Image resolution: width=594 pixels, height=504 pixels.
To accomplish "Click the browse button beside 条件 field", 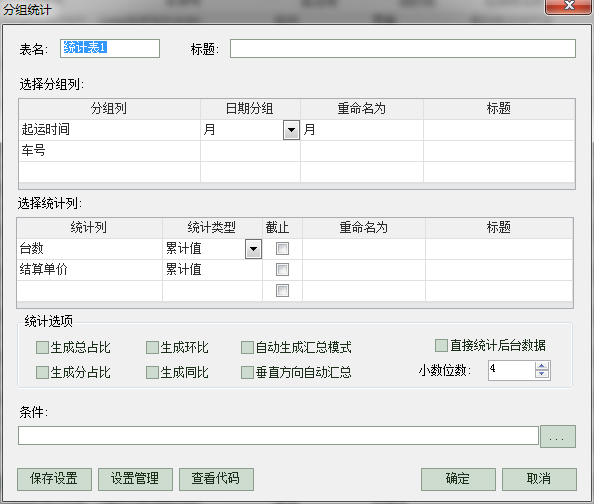I will point(558,436).
